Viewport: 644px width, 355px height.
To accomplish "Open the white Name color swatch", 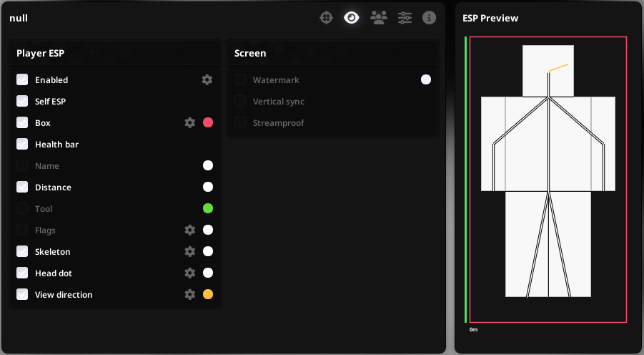I will [208, 165].
